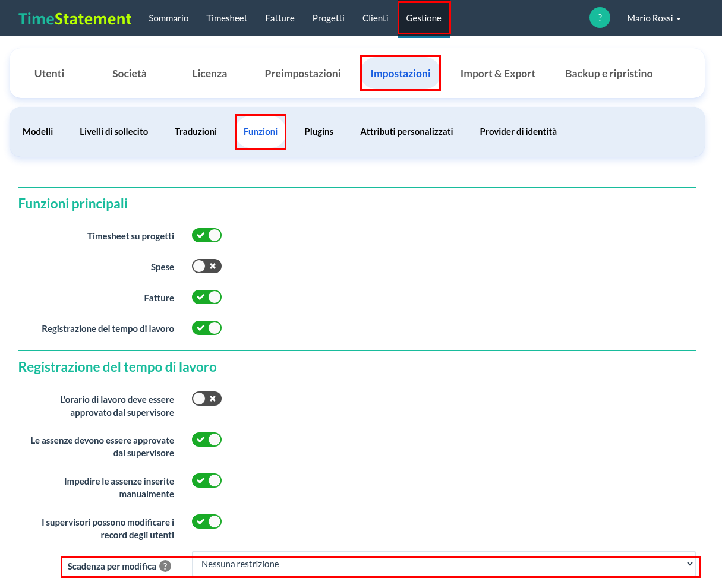
Task: Open the Plugins sub-tab
Action: (319, 132)
